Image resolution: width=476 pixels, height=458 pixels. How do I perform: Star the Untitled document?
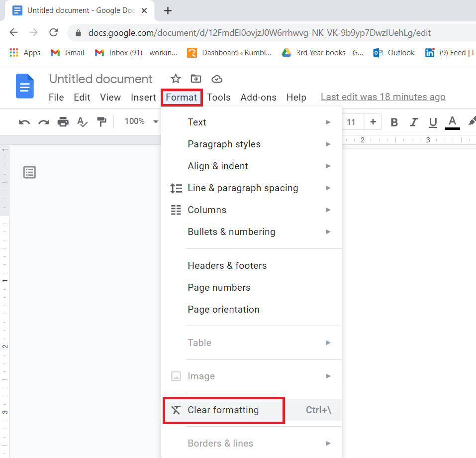click(x=175, y=79)
